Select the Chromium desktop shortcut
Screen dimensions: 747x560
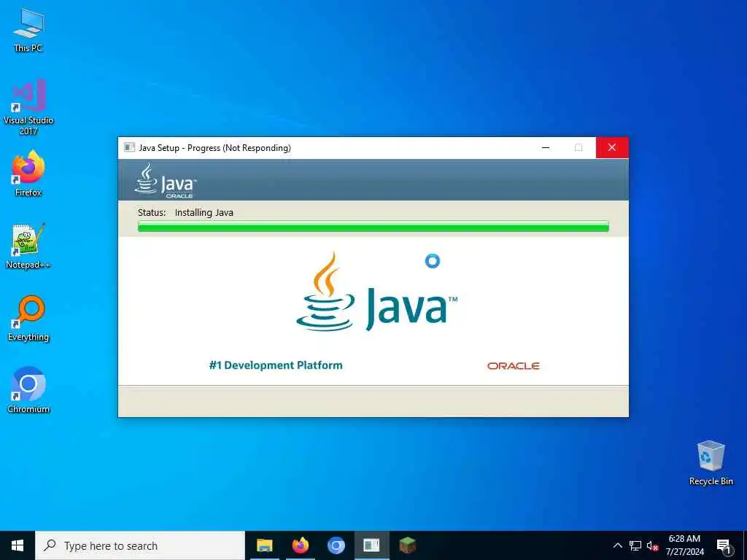(28, 390)
